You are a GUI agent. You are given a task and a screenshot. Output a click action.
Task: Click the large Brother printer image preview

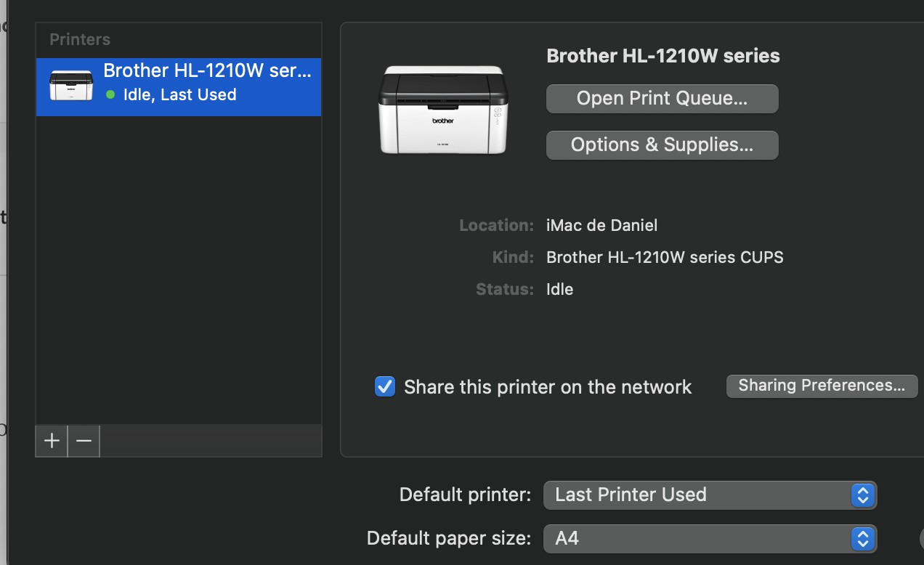[443, 109]
